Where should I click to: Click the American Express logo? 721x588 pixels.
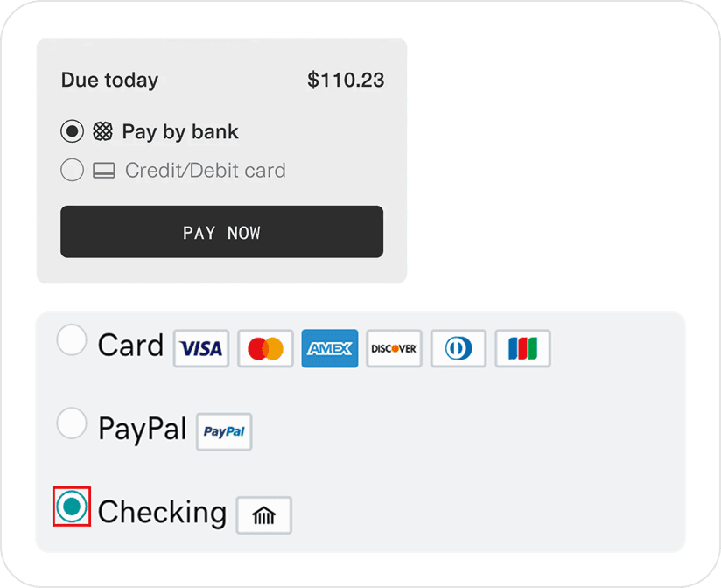pos(330,349)
